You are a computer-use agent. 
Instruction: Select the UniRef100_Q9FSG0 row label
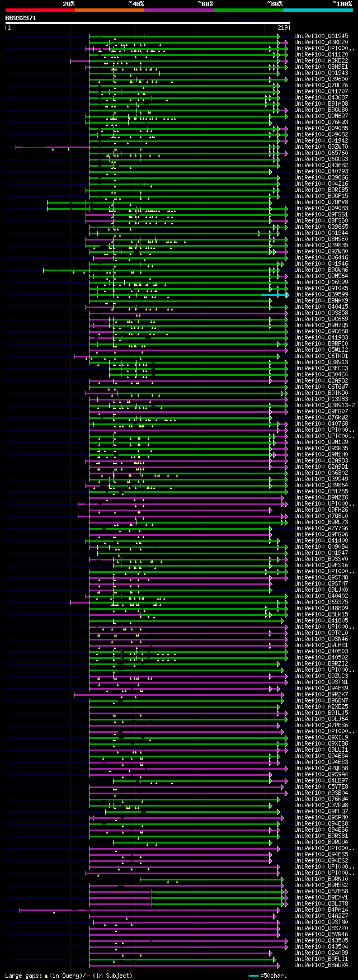point(321,221)
